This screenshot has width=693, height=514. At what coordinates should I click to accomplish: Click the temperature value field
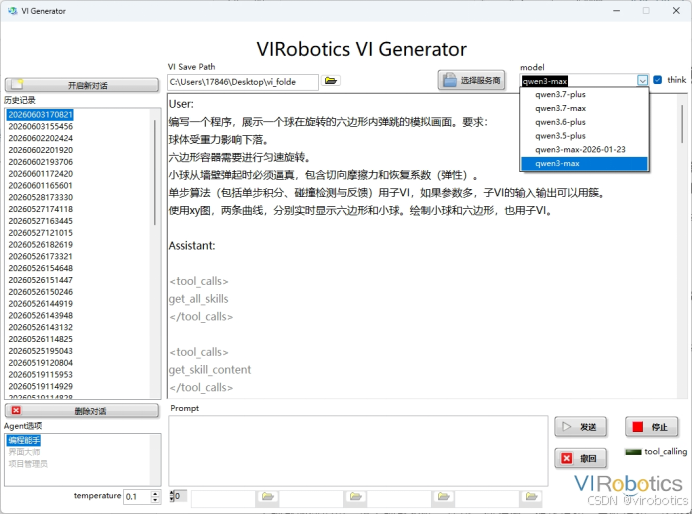(137, 497)
